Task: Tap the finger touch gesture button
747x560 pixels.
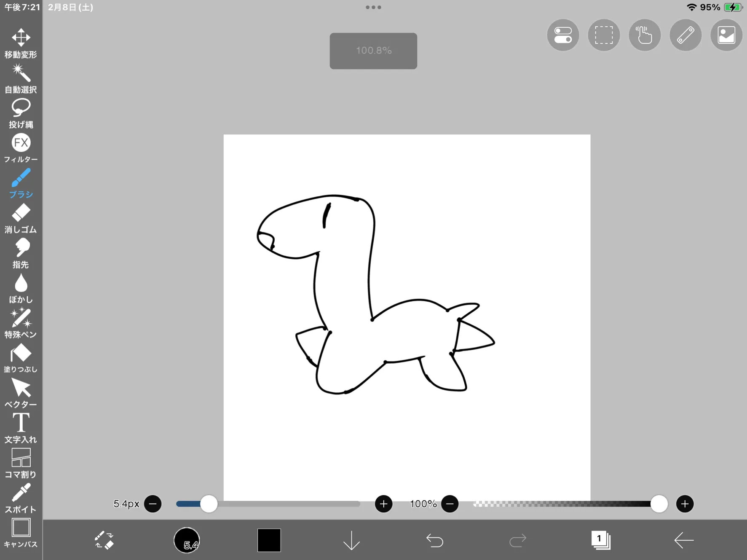Action: pos(645,35)
